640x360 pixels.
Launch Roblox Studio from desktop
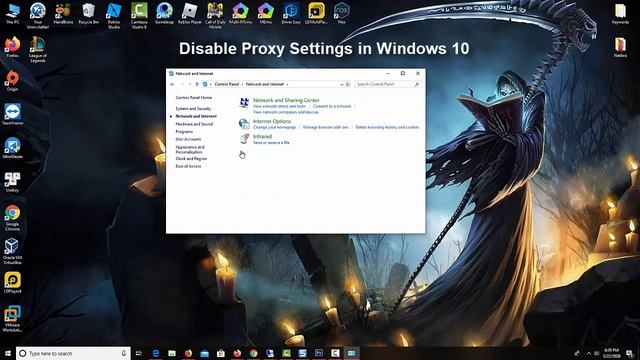pos(114,16)
